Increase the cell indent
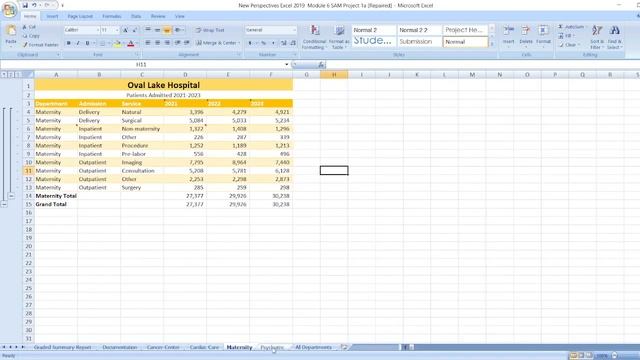Viewport: 640px width, 360px height. 187,43
